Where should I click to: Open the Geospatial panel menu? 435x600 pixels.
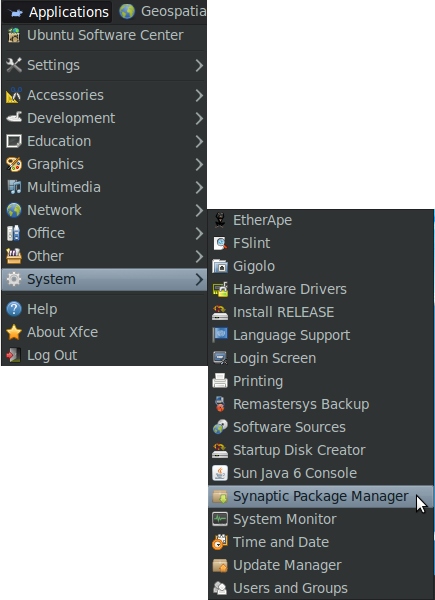click(162, 11)
